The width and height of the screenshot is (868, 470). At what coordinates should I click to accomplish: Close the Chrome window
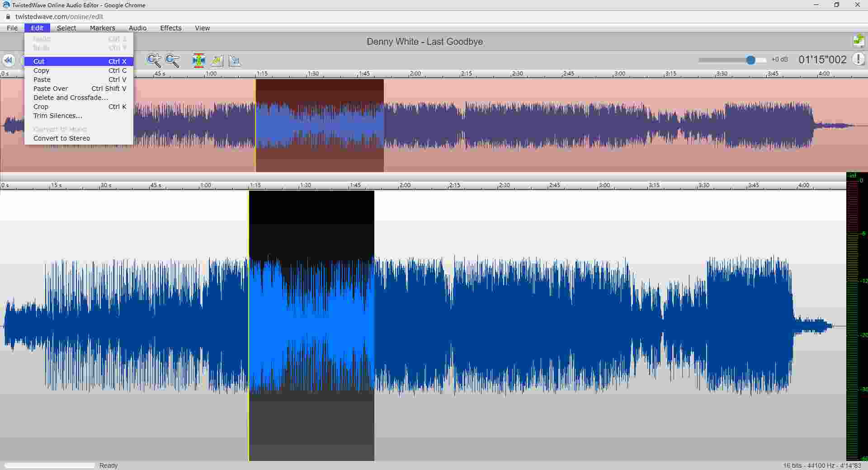pyautogui.click(x=858, y=5)
